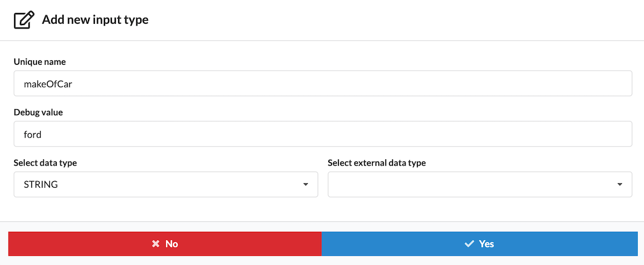Open the Select data type dropdown
This screenshot has width=644, height=265.
pos(165,185)
